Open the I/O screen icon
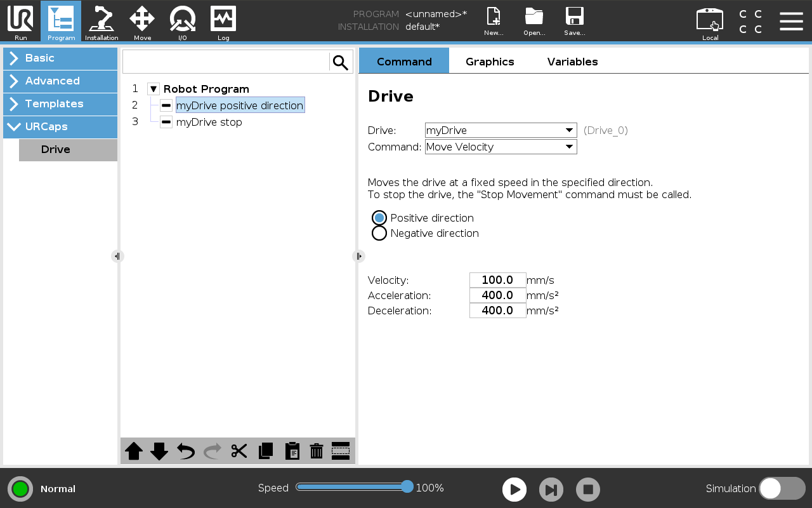 [182, 22]
